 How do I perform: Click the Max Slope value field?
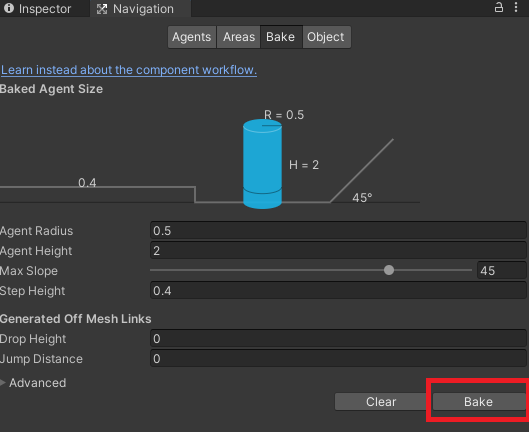click(502, 270)
